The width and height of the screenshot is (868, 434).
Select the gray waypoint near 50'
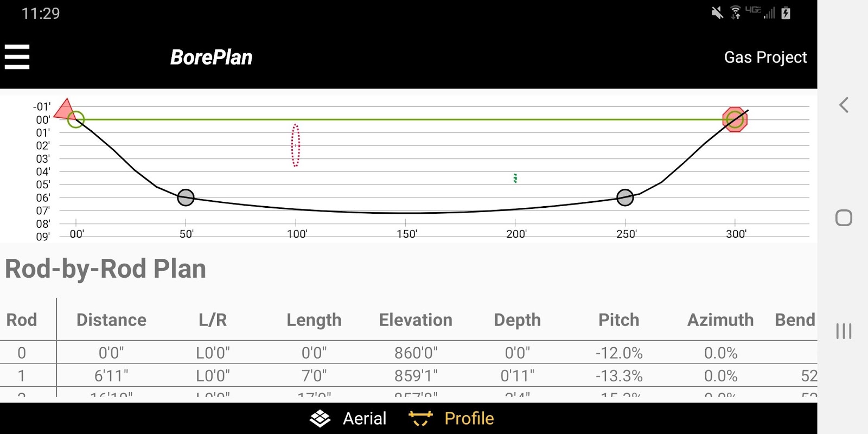pos(186,197)
